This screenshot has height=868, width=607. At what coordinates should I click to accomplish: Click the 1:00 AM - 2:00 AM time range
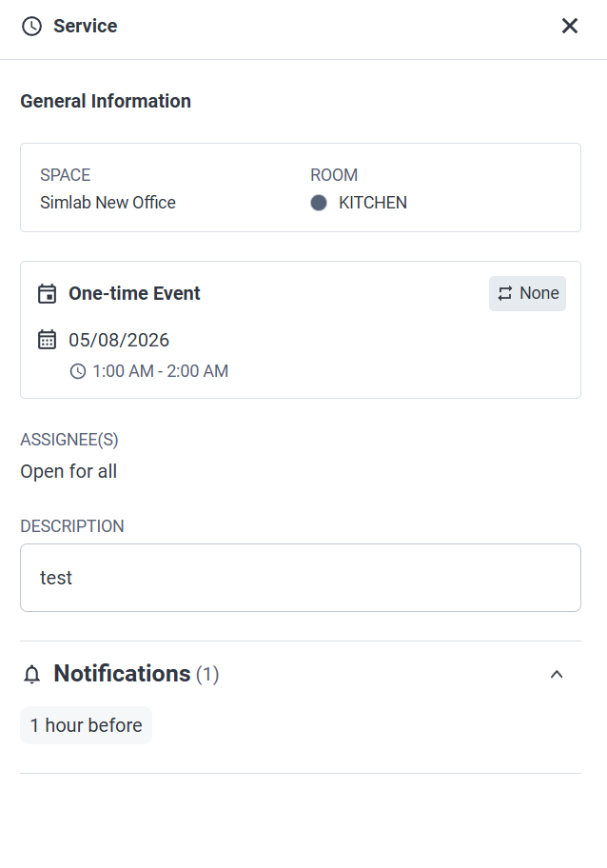(x=161, y=371)
